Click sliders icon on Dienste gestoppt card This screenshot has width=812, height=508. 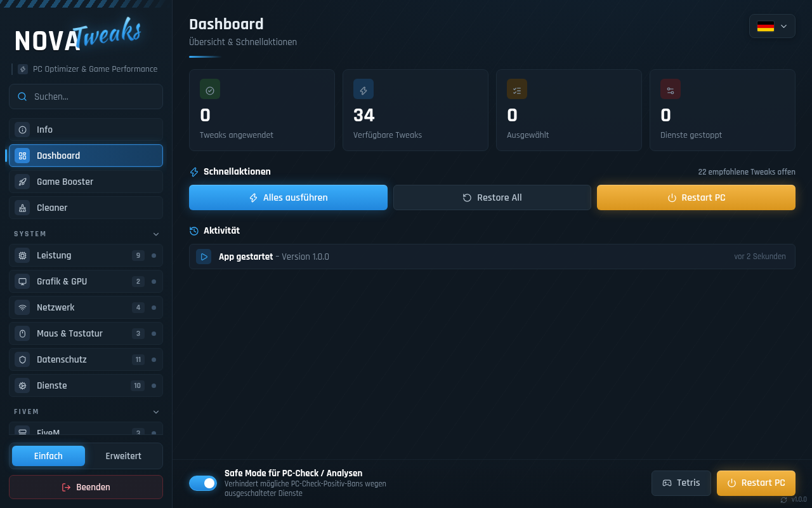[x=671, y=90]
